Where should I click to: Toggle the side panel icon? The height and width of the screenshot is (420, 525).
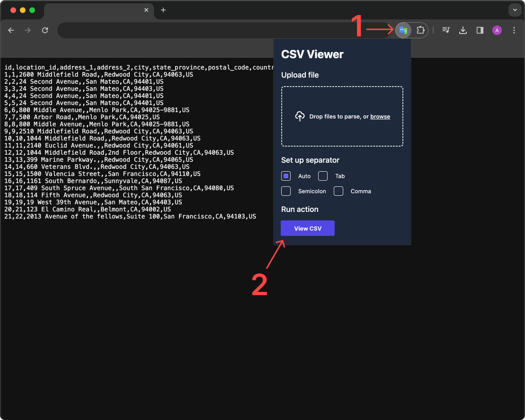point(480,30)
